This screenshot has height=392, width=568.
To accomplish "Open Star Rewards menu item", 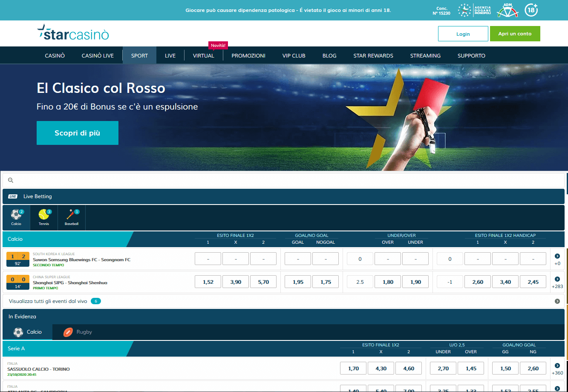I will coord(373,55).
